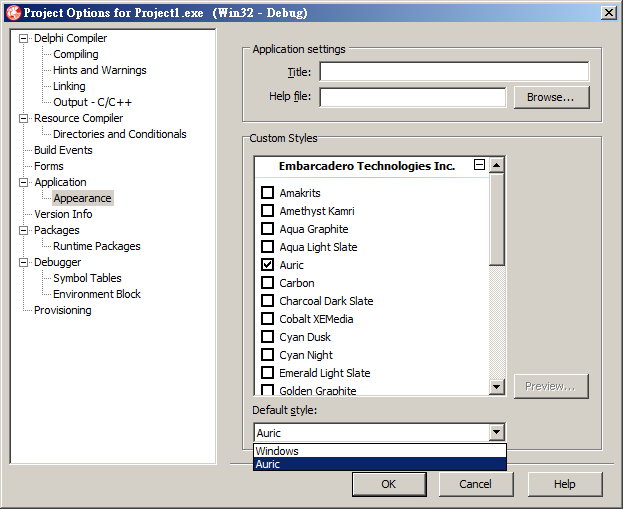
Task: Open Help for this dialog
Action: (x=565, y=484)
